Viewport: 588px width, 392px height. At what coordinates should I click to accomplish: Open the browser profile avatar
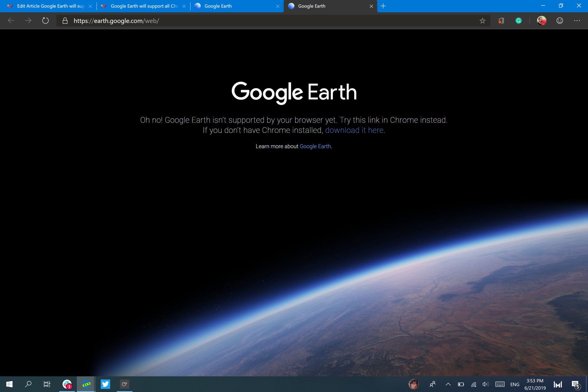(x=541, y=20)
